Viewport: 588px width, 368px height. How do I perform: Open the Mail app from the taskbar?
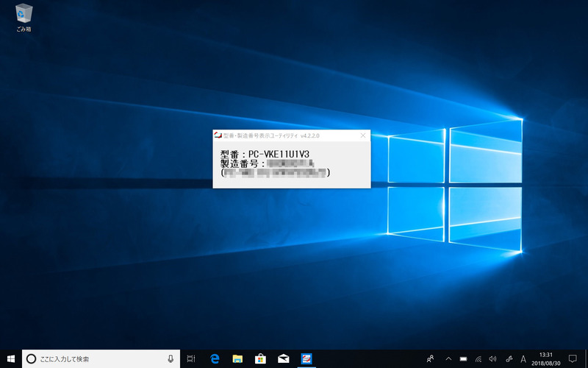283,359
